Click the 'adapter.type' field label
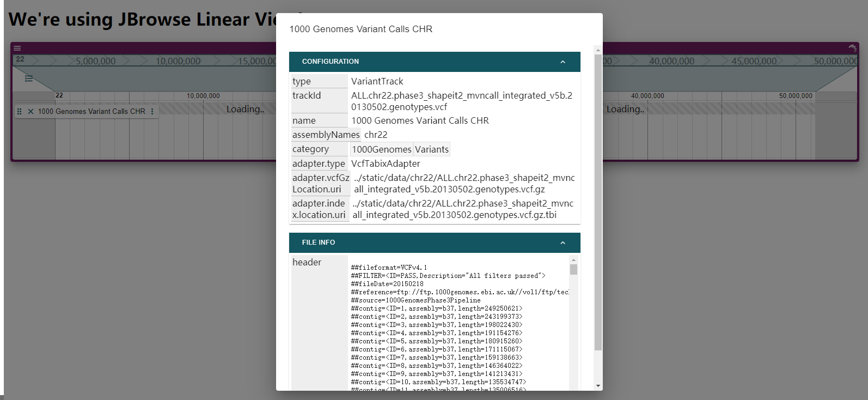 pos(319,163)
